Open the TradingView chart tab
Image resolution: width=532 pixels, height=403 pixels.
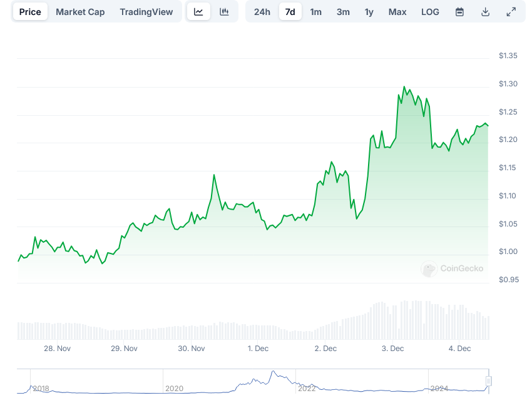pyautogui.click(x=146, y=12)
